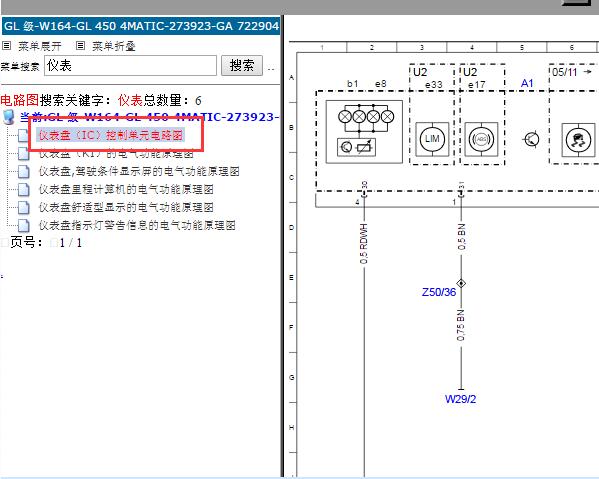Viewport: 599px width, 479px height.
Task: Click the LIM limiter symbol in diagram
Action: coord(432,139)
